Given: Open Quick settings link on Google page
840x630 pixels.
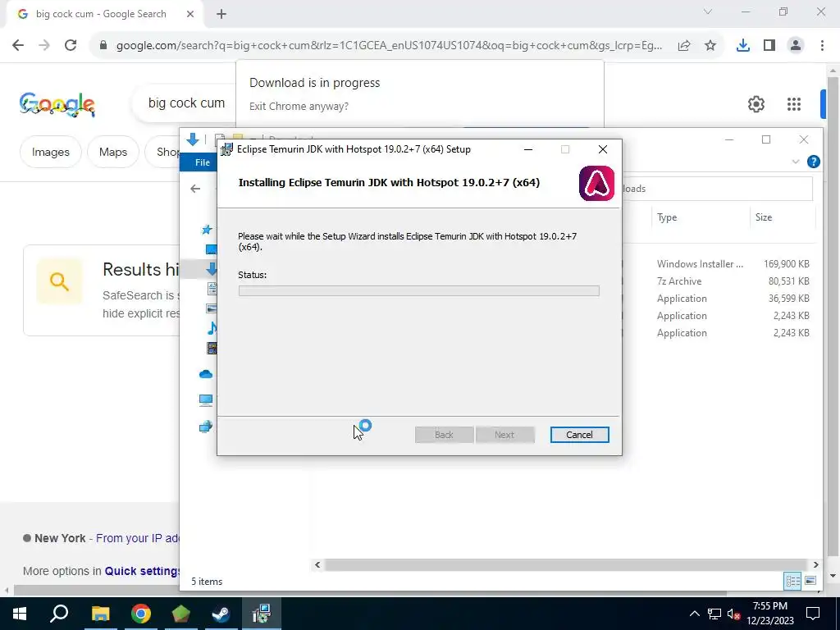Looking at the screenshot, I should tap(142, 571).
